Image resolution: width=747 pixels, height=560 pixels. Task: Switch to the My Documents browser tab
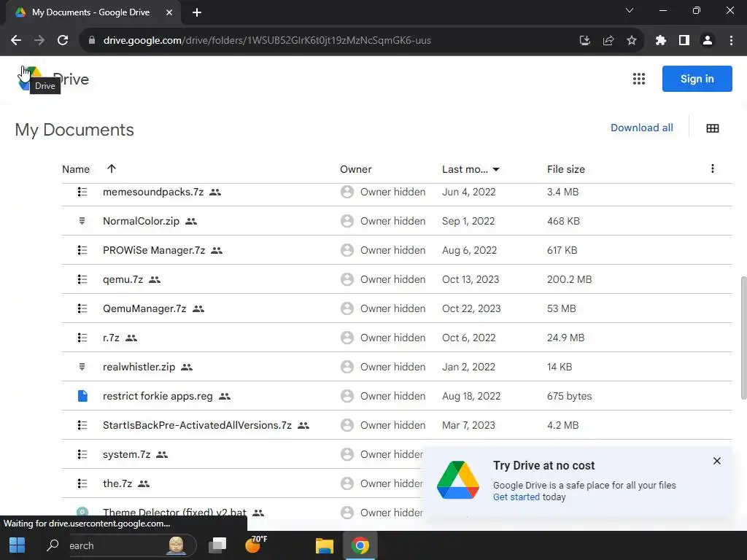90,12
